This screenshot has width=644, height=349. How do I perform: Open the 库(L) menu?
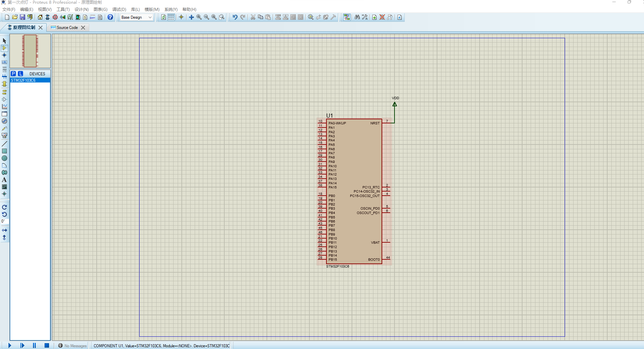pos(135,9)
